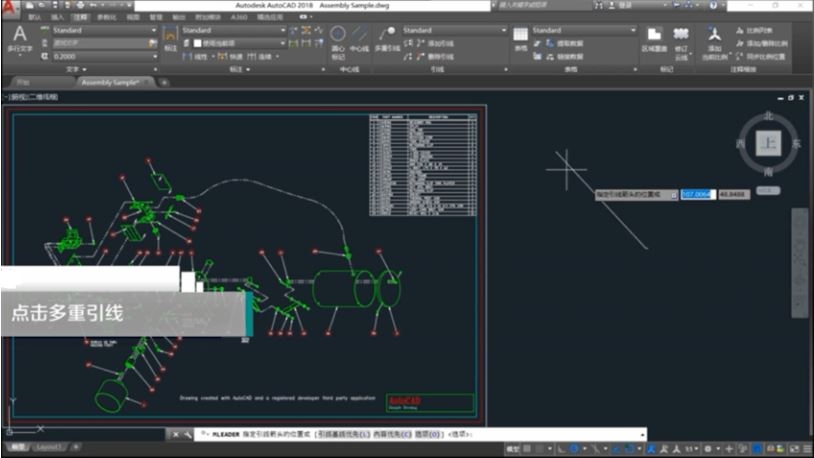Select the Centerline tool
This screenshot has height=458, width=814.
[359, 41]
